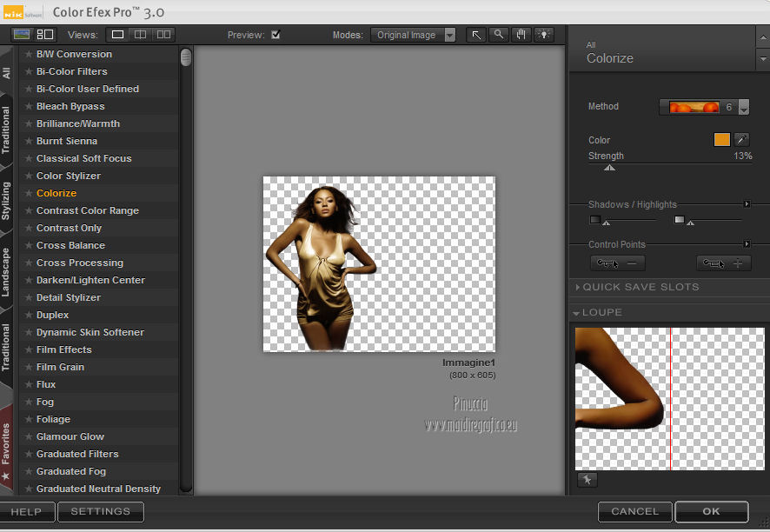
Task: Pin the loupe position
Action: click(587, 480)
